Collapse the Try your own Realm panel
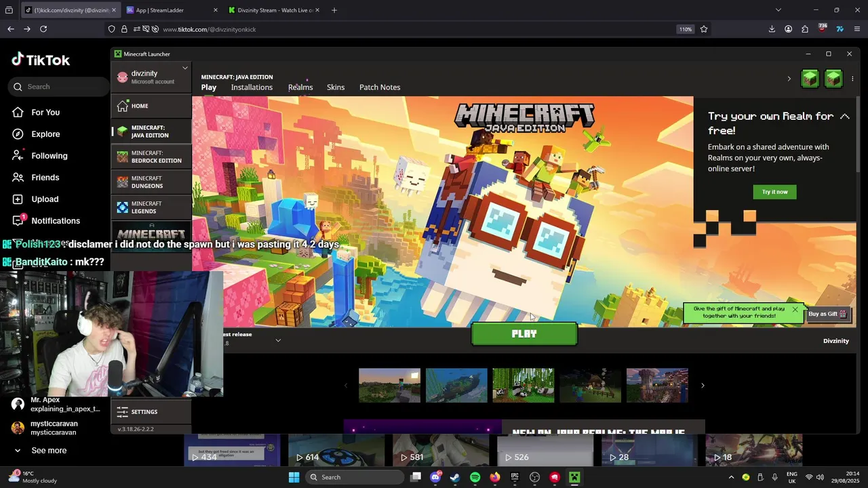This screenshot has width=868, height=488. tap(844, 117)
